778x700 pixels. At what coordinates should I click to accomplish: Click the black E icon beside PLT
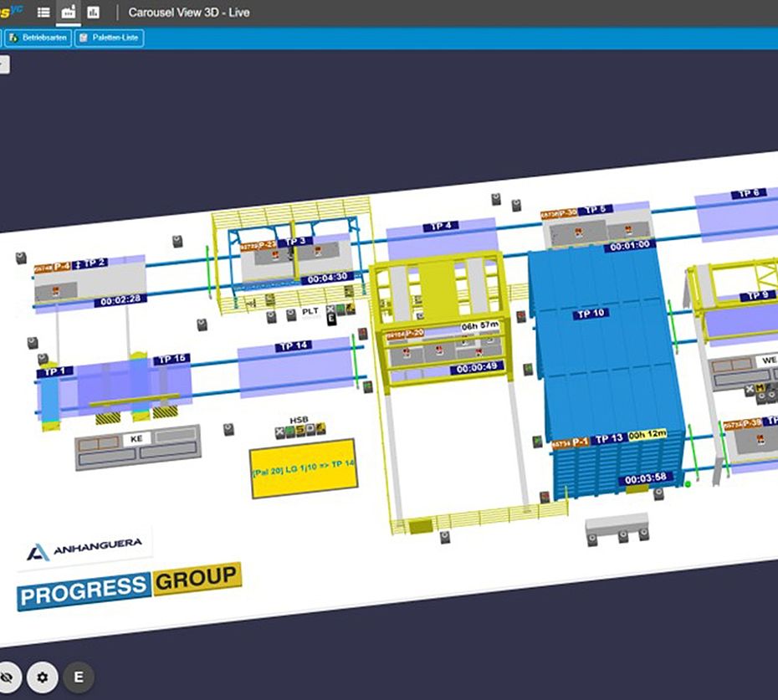[332, 320]
